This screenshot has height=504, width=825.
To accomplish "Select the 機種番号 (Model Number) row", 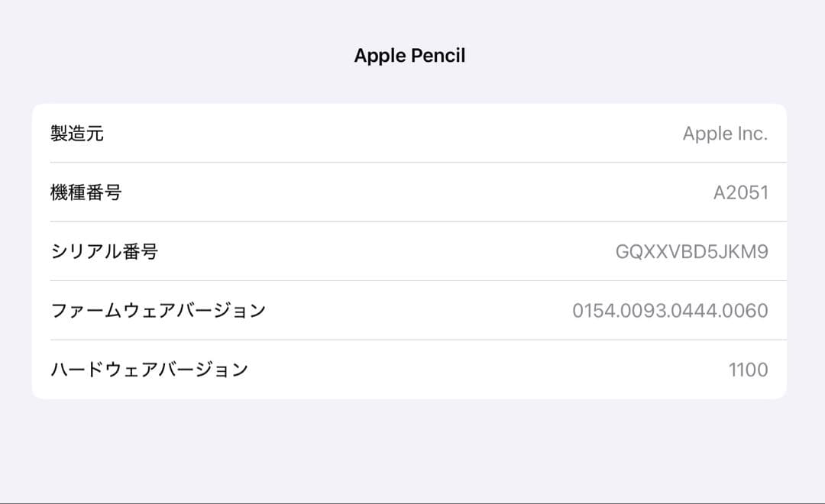I will (x=412, y=192).
